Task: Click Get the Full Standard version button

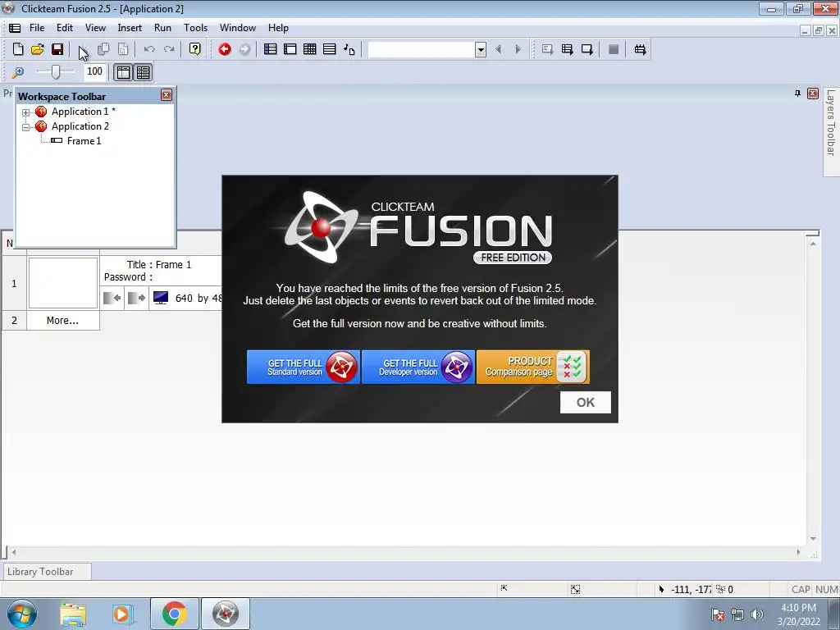Action: pyautogui.click(x=304, y=367)
